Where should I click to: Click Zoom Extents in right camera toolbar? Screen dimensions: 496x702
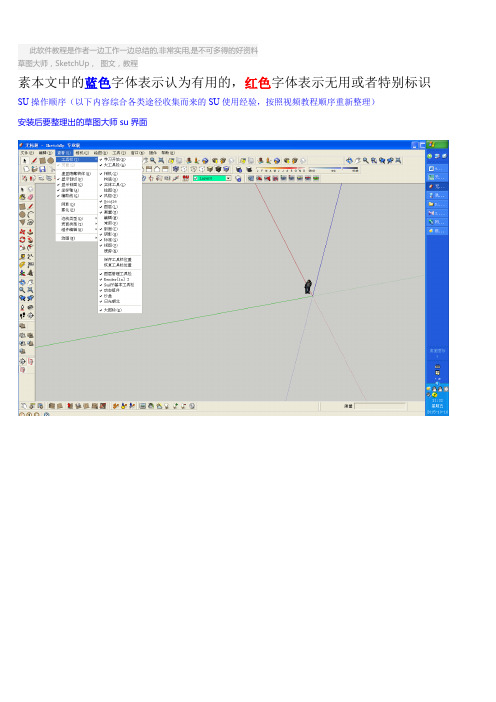[x=398, y=160]
